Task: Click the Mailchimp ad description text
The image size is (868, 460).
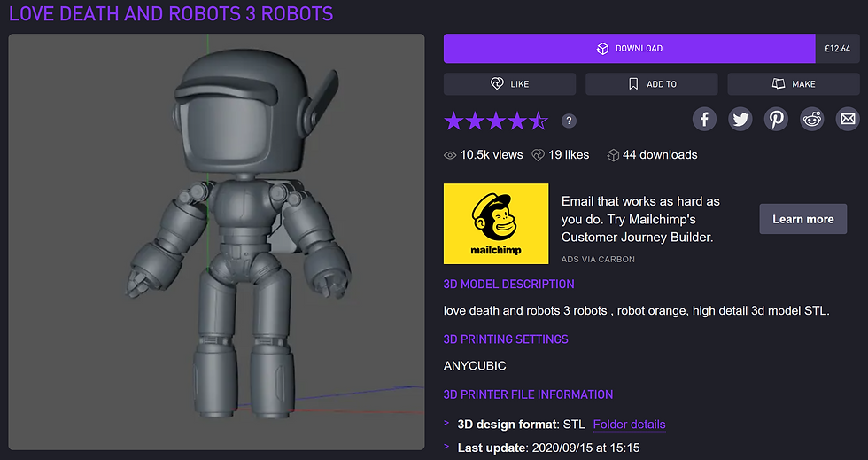Action: pos(640,219)
